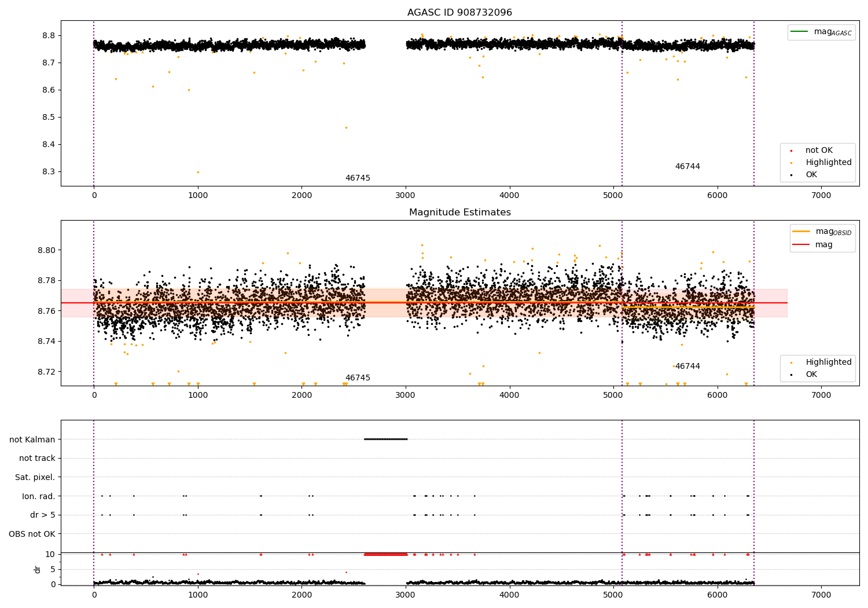Click the red dr=10 band in bottom plot
Image resolution: width=868 pixels, height=608 pixels.
(x=386, y=555)
